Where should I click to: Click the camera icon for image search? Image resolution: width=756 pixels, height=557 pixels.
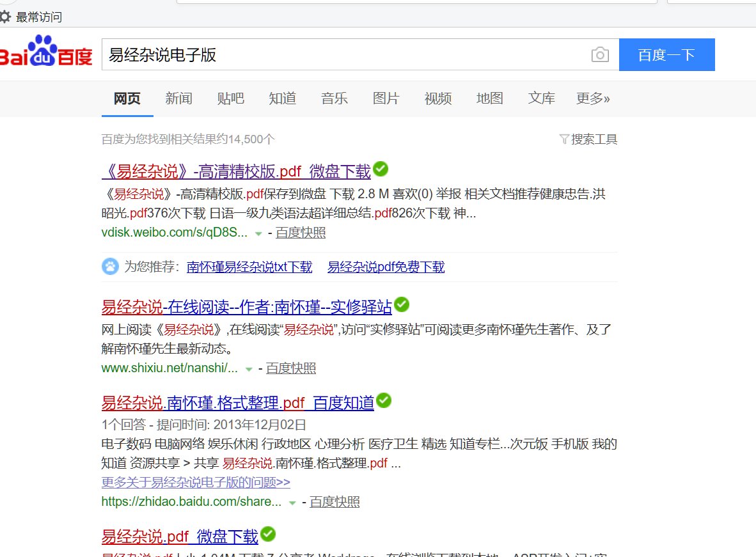600,55
